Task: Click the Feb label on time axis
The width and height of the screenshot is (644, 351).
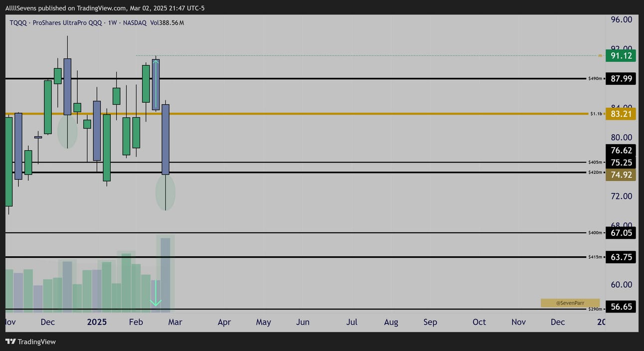Action: [x=136, y=322]
